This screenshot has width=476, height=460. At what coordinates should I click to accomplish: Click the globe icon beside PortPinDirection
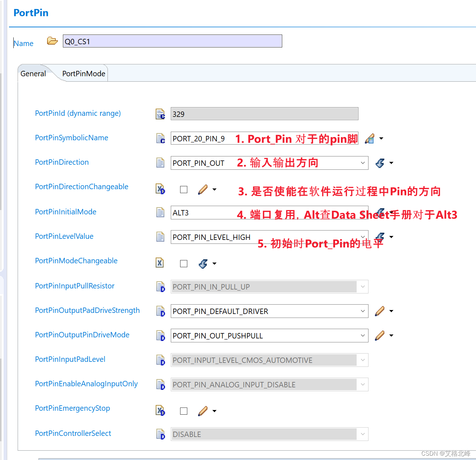click(380, 163)
